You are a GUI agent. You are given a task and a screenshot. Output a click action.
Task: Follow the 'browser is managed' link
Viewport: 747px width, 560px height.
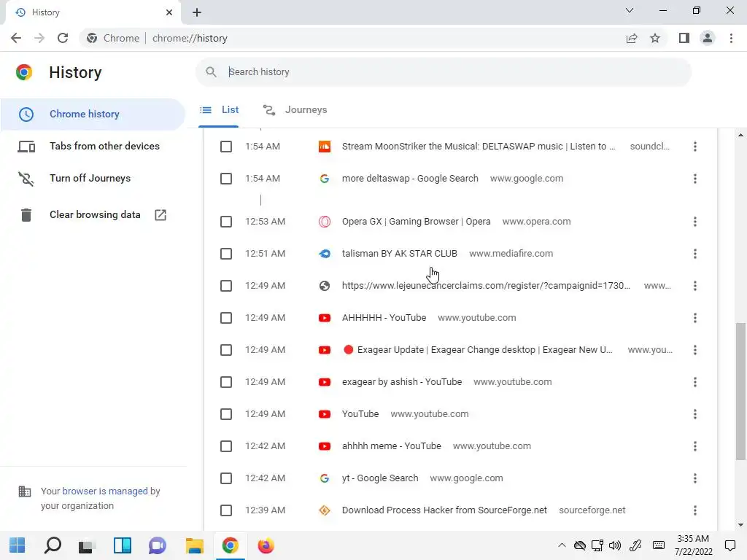tap(105, 491)
